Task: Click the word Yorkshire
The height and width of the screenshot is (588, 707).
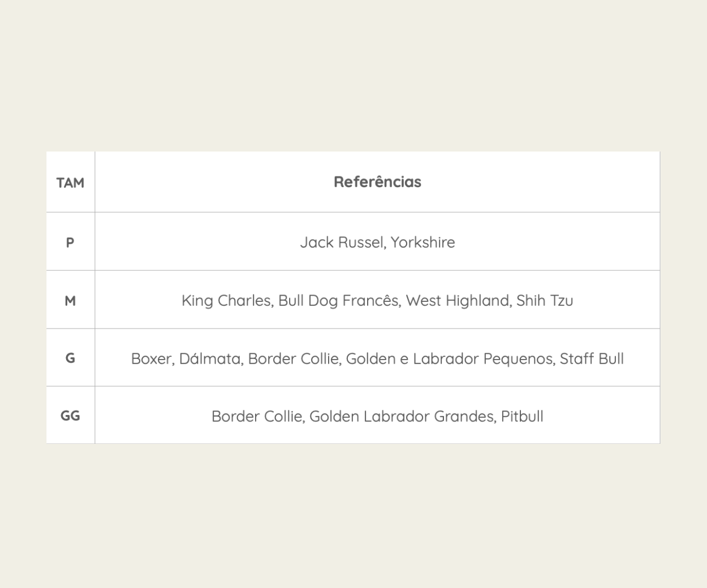Action: click(423, 243)
